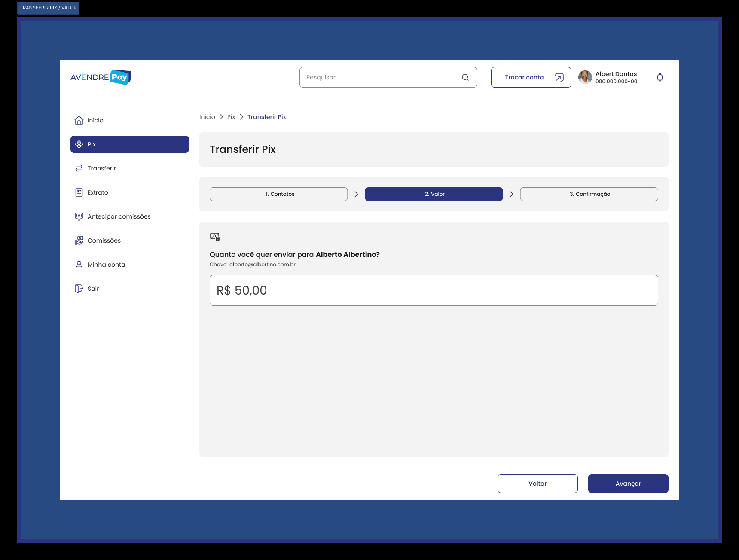Click the Pix diamond icon in sidebar
This screenshot has width=739, height=560.
(x=79, y=144)
